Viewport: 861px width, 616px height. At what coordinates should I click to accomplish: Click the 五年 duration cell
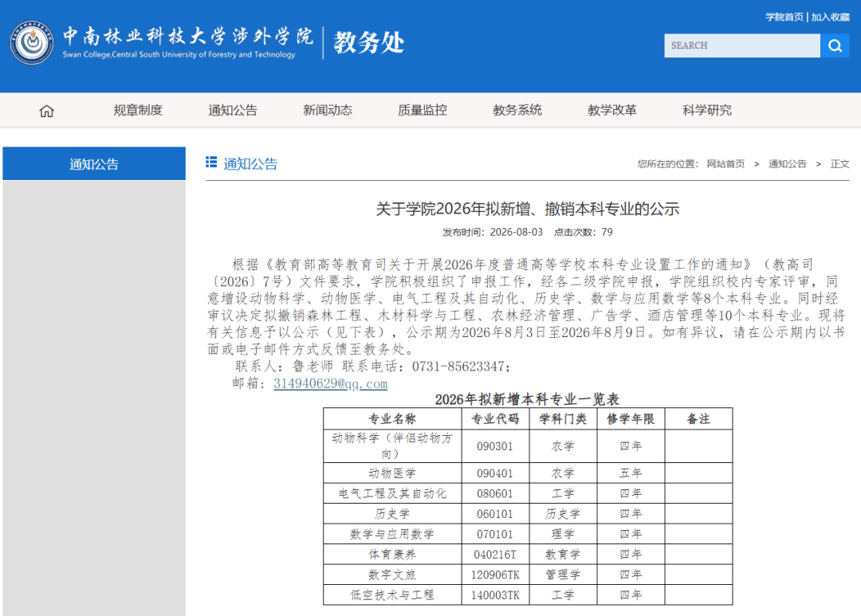[x=631, y=473]
